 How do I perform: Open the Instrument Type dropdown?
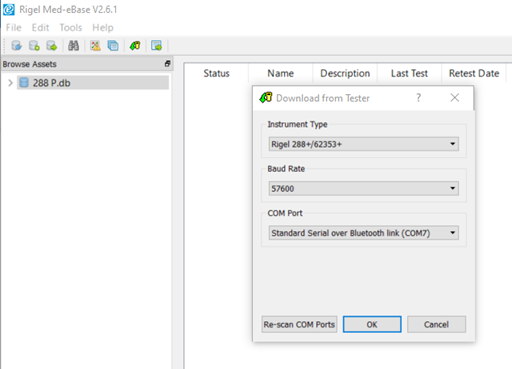coord(364,144)
